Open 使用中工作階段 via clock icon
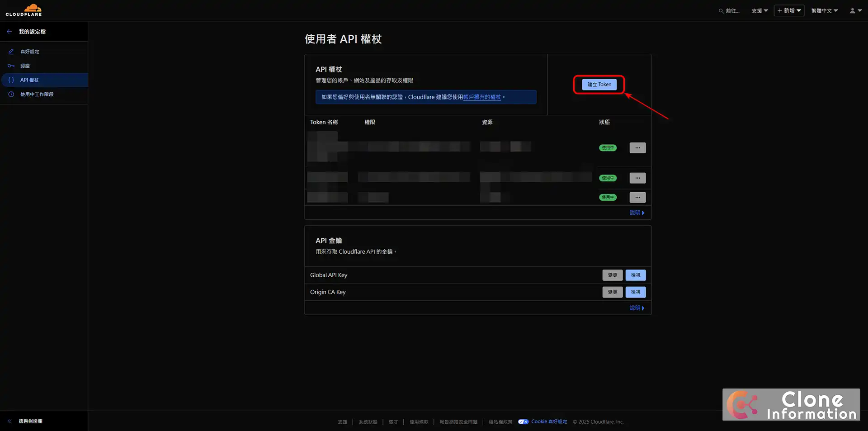Screen dimensions: 868x431 pos(11,94)
